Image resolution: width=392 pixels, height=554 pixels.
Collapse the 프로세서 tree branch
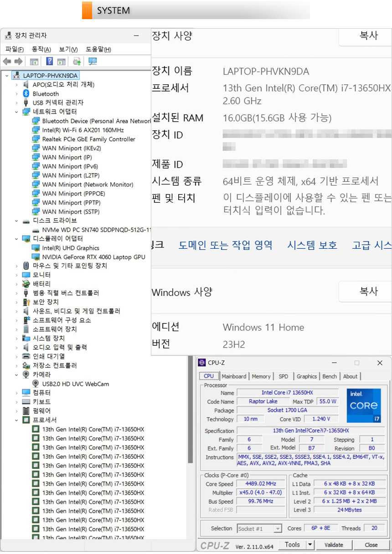pyautogui.click(x=17, y=420)
